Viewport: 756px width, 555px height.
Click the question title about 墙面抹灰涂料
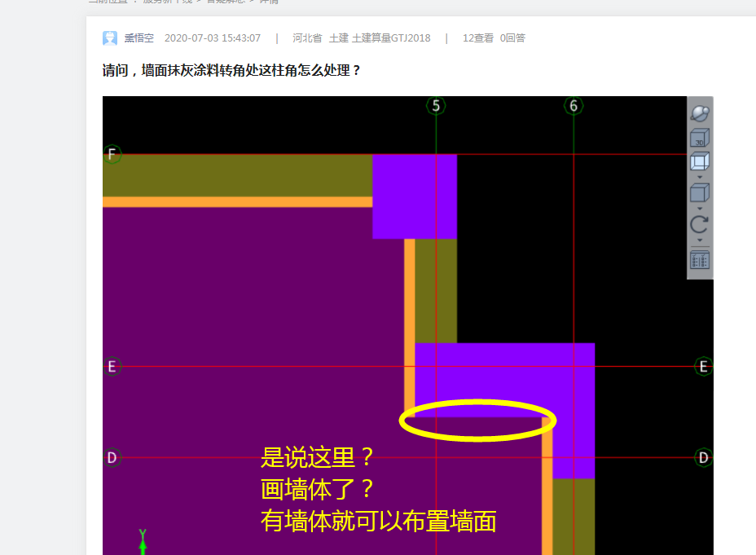231,70
